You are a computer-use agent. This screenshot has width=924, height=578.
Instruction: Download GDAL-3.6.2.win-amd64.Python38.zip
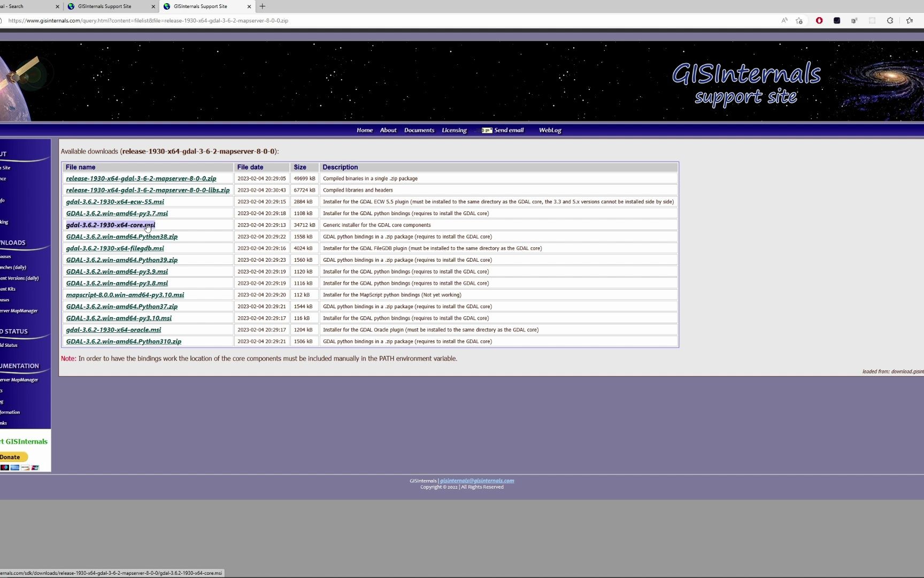tap(121, 237)
